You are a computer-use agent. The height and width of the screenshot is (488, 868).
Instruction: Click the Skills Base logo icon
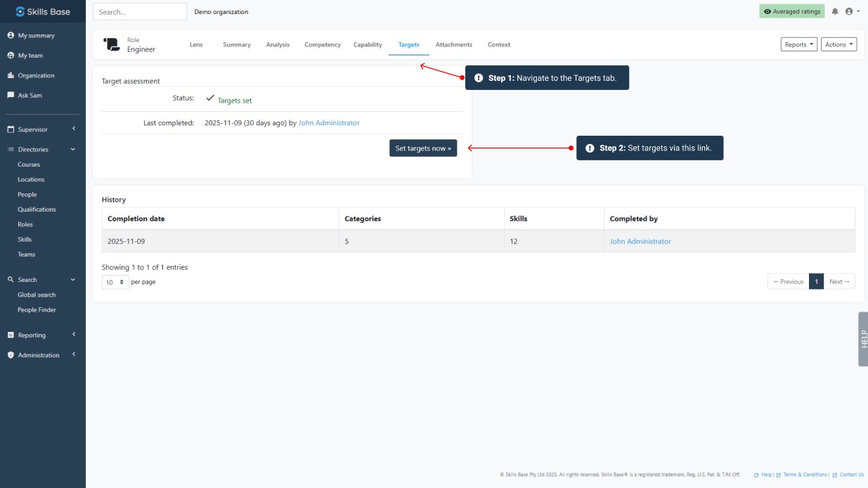tap(20, 11)
